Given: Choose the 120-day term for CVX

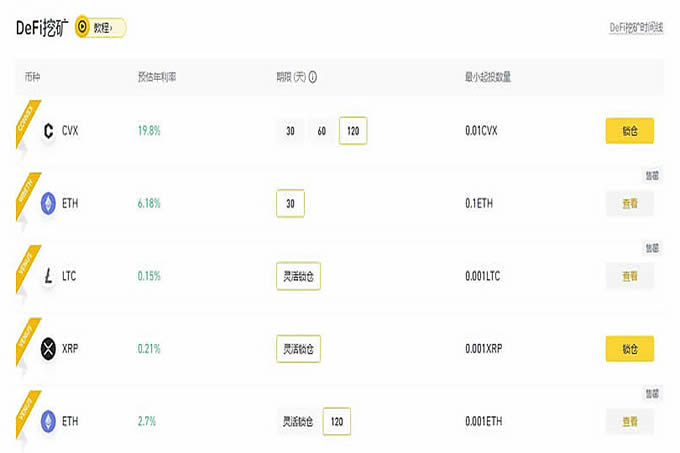Looking at the screenshot, I should (353, 131).
